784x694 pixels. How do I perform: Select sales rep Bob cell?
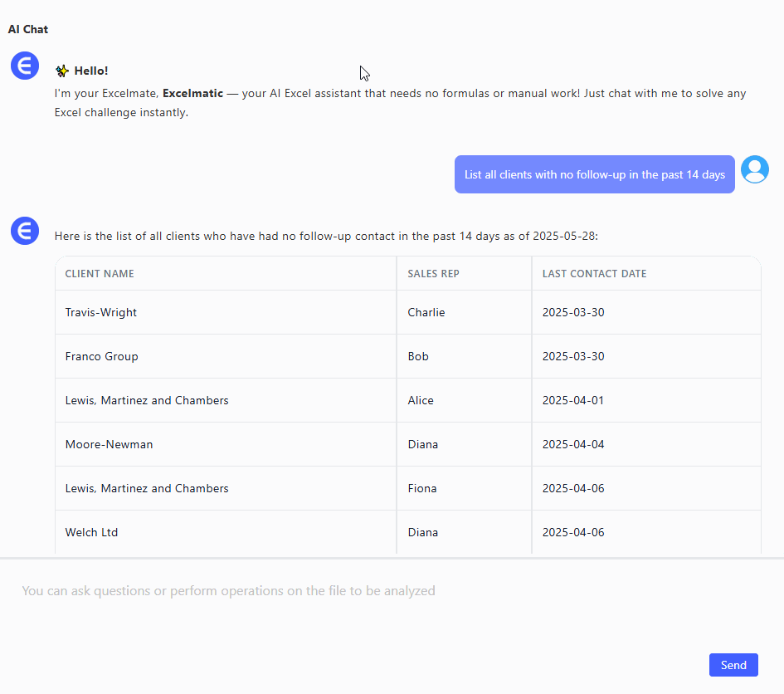pyautogui.click(x=418, y=356)
